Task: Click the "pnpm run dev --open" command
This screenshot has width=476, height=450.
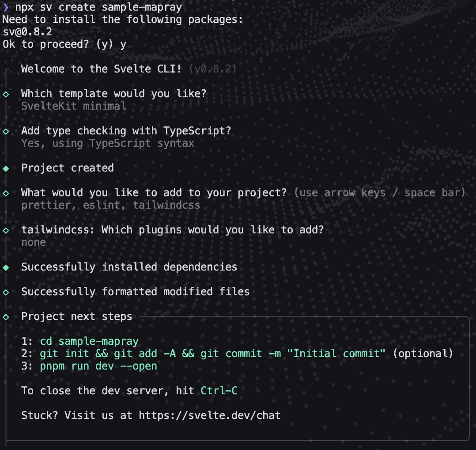Action: coord(98,366)
